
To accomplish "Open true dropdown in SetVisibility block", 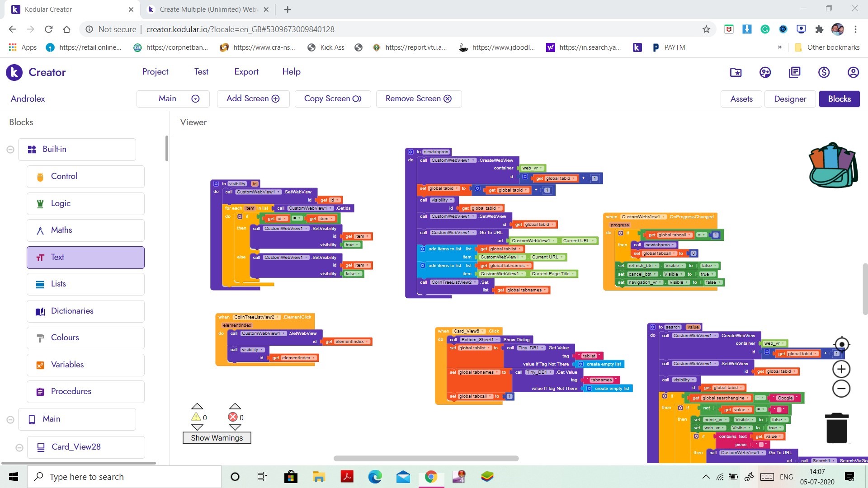I will point(353,245).
